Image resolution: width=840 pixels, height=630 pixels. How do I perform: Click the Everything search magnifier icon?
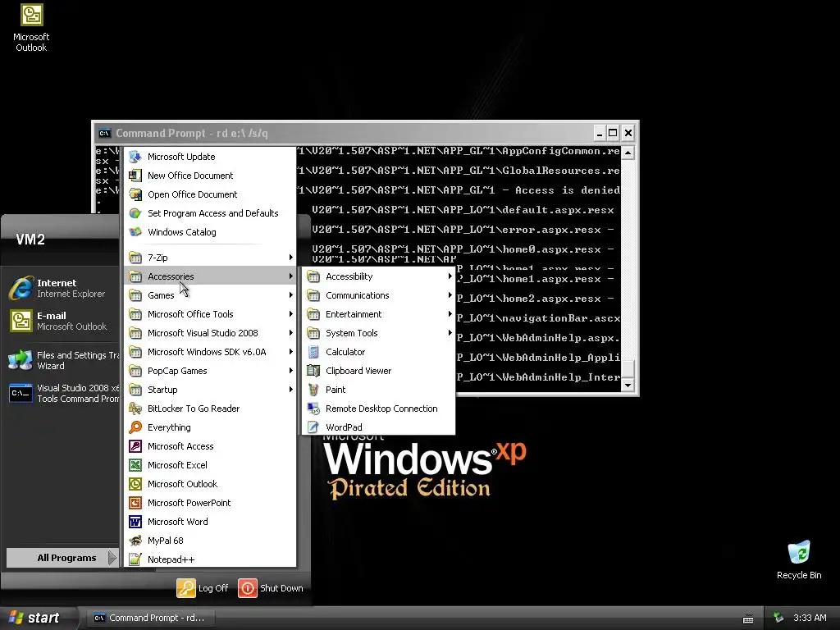coord(135,427)
